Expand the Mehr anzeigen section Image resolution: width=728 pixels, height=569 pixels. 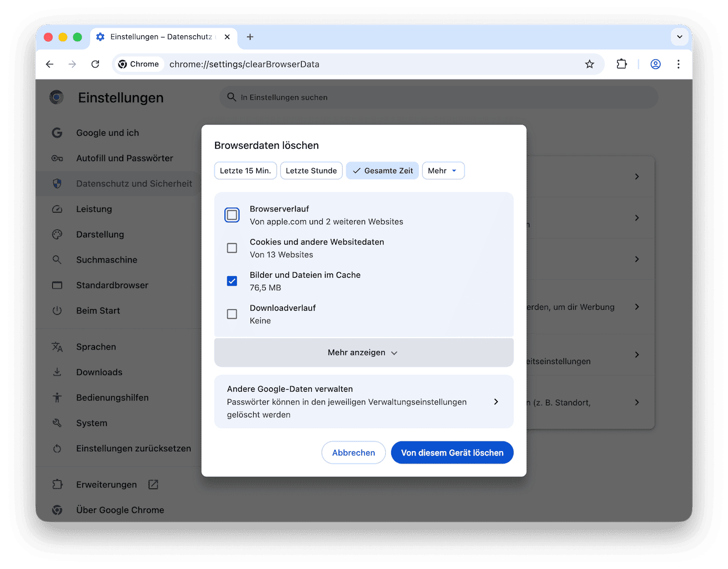point(363,353)
